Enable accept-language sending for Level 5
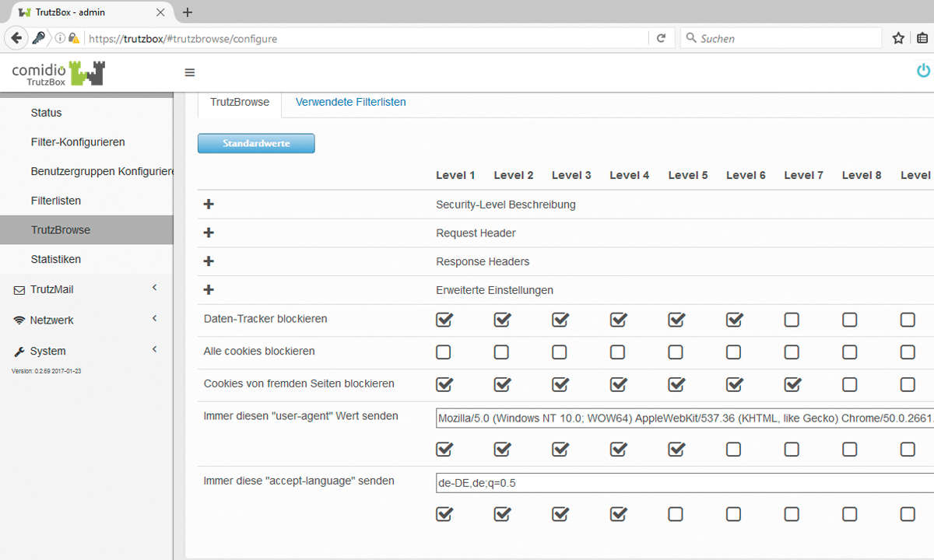 [x=676, y=514]
